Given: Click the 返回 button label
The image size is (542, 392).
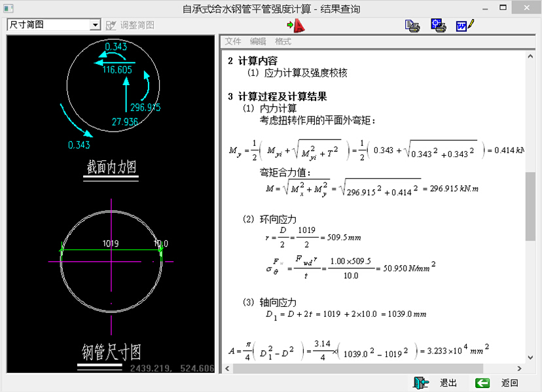Looking at the screenshot, I should pos(510,383).
